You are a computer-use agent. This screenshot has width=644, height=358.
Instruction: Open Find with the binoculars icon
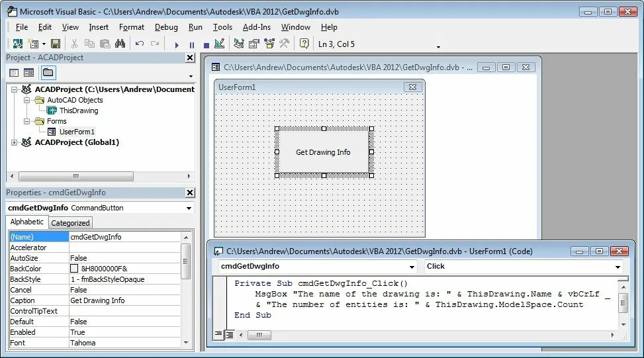point(120,44)
